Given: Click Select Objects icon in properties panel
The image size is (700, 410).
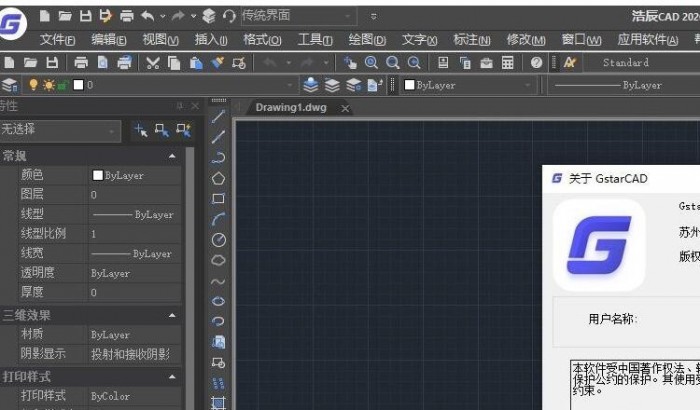Looking at the screenshot, I should click(x=162, y=130).
